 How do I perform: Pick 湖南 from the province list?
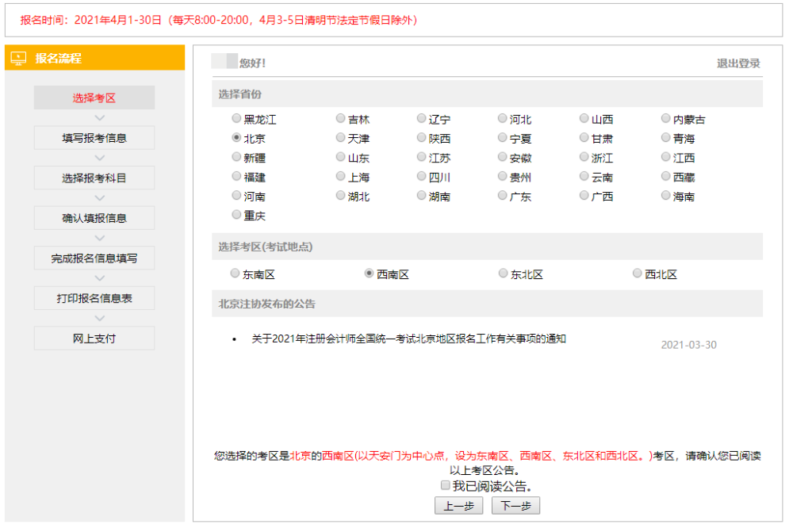(x=421, y=195)
